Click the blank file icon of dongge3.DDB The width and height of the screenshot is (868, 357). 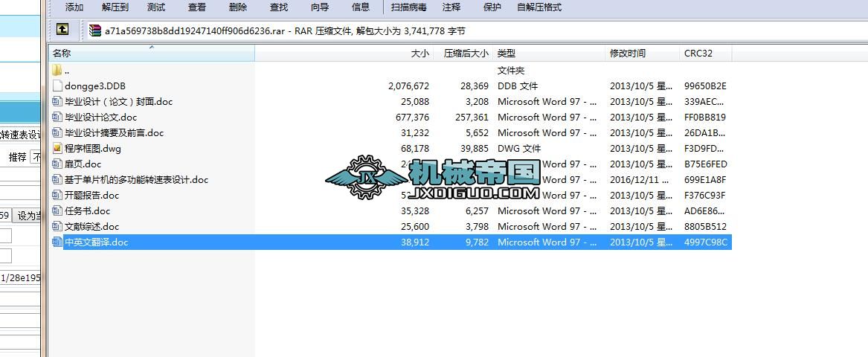(x=57, y=86)
